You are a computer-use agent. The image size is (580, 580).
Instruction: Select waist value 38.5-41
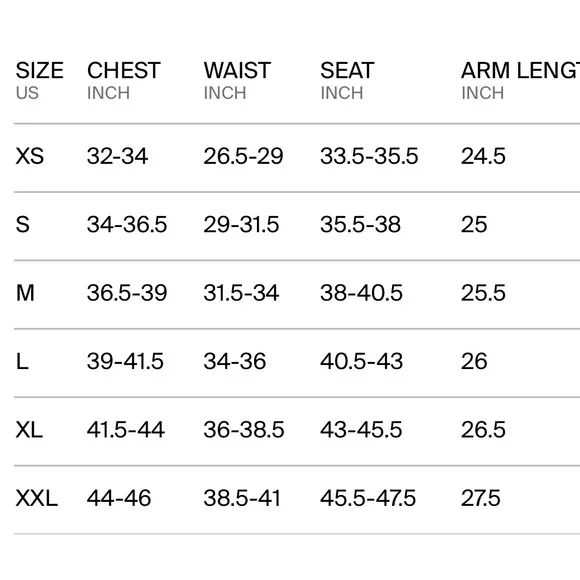point(242,498)
